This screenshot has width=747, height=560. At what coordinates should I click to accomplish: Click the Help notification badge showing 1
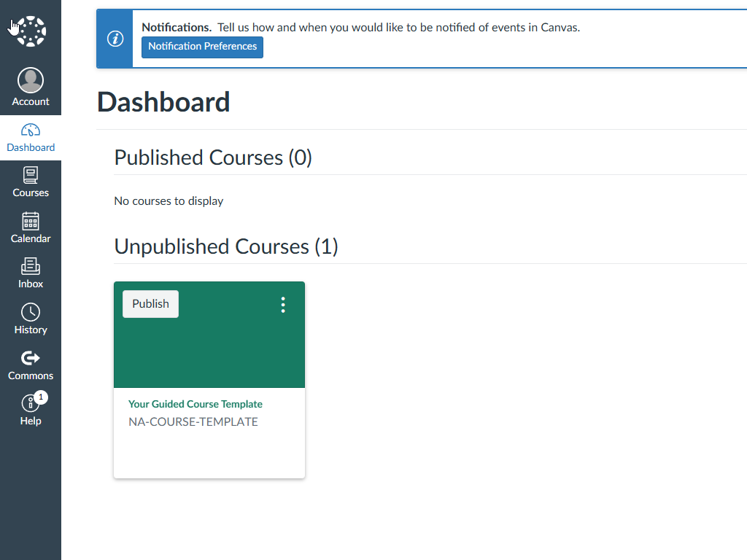click(41, 397)
